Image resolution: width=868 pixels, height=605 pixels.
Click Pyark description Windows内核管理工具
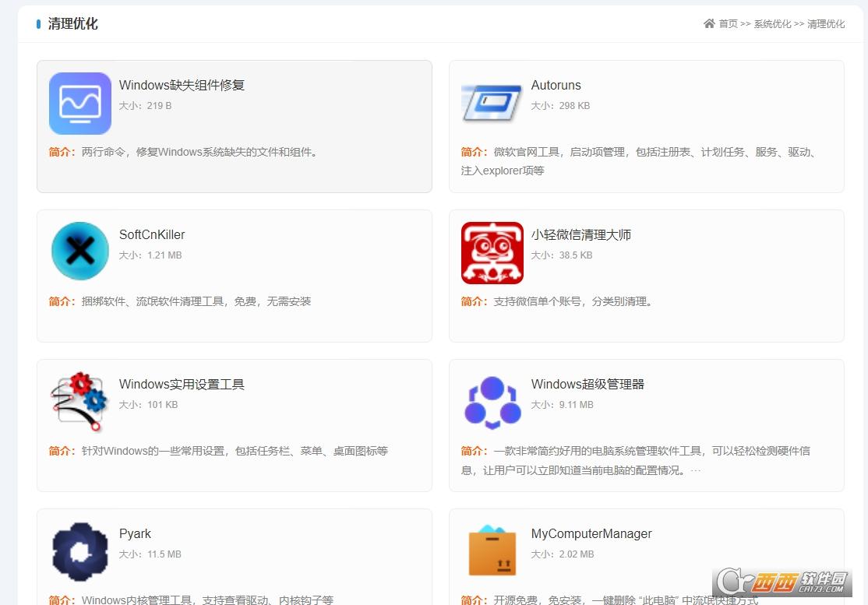click(207, 600)
